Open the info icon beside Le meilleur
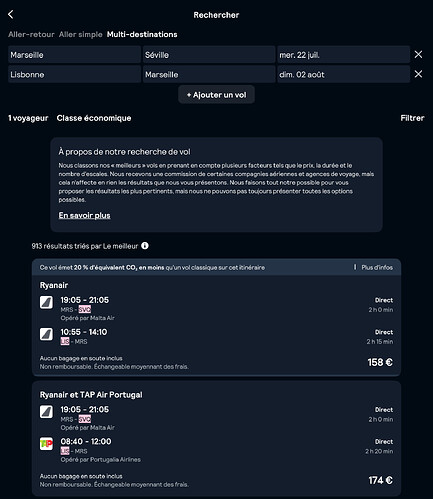This screenshot has height=499, width=433. pyautogui.click(x=145, y=246)
